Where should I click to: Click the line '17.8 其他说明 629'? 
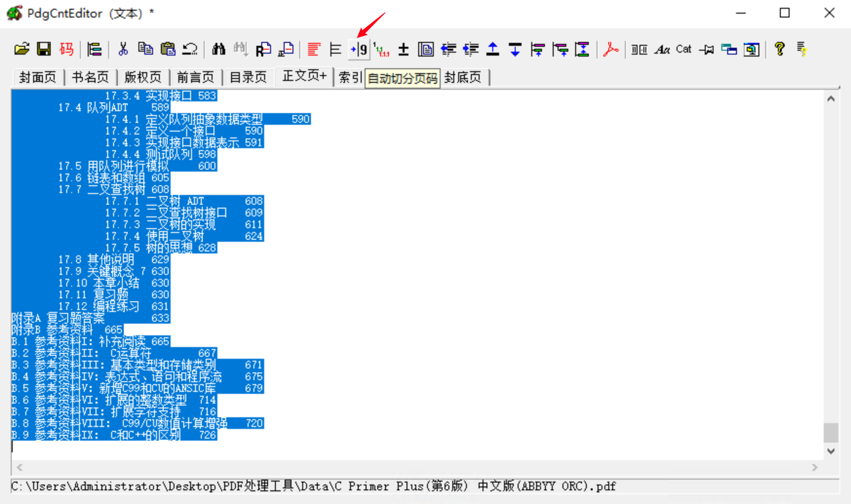[114, 259]
